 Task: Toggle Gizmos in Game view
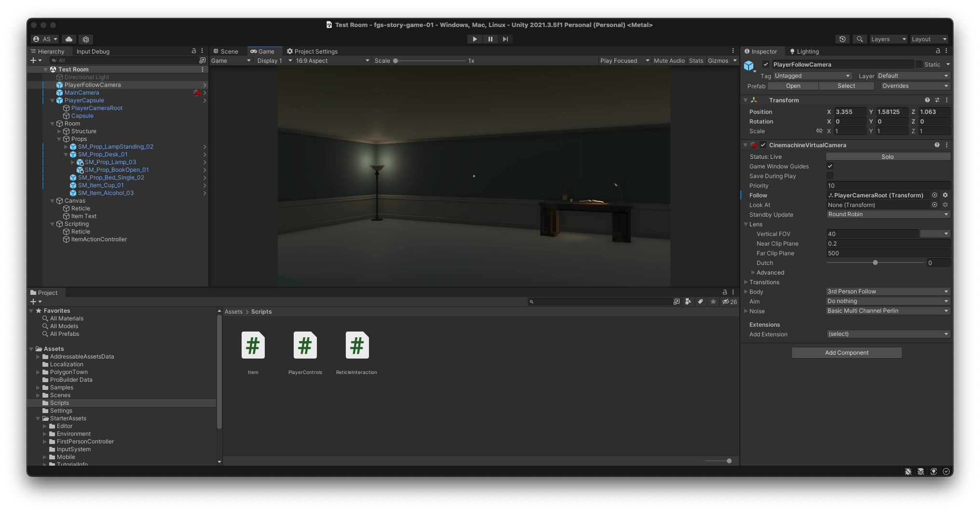point(718,60)
